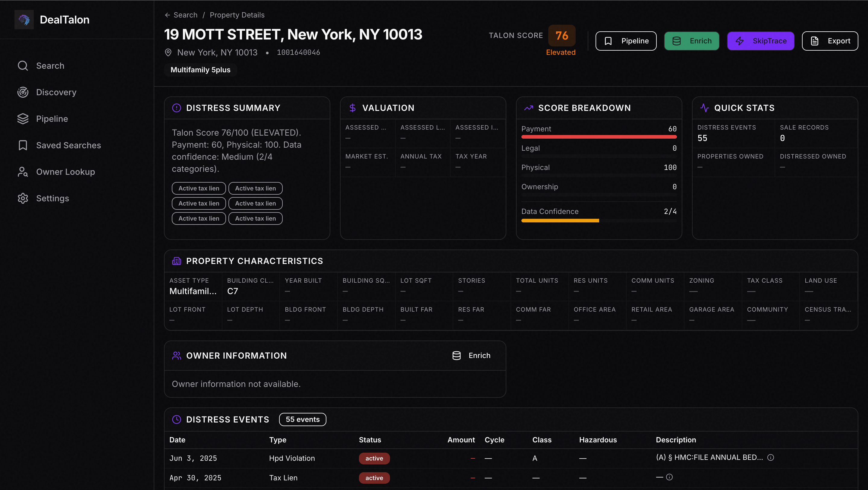This screenshot has width=868, height=490.
Task: Click the map pin icon near New York
Action: pyautogui.click(x=168, y=52)
